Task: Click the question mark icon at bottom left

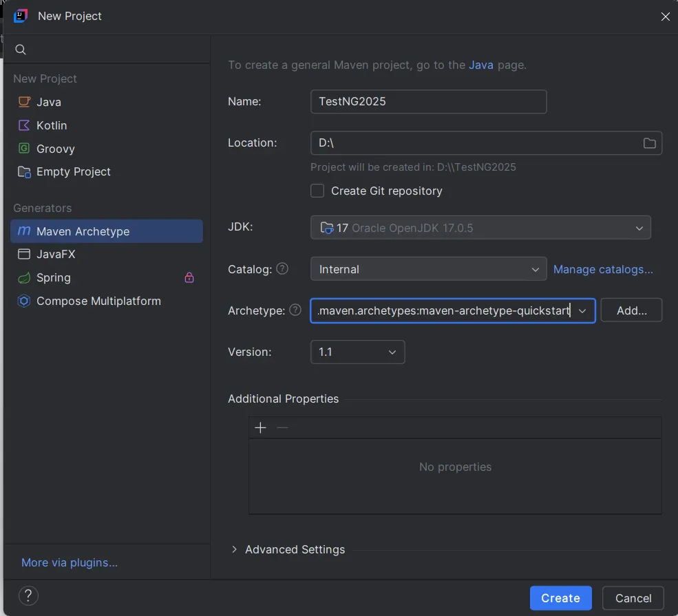Action: [28, 595]
